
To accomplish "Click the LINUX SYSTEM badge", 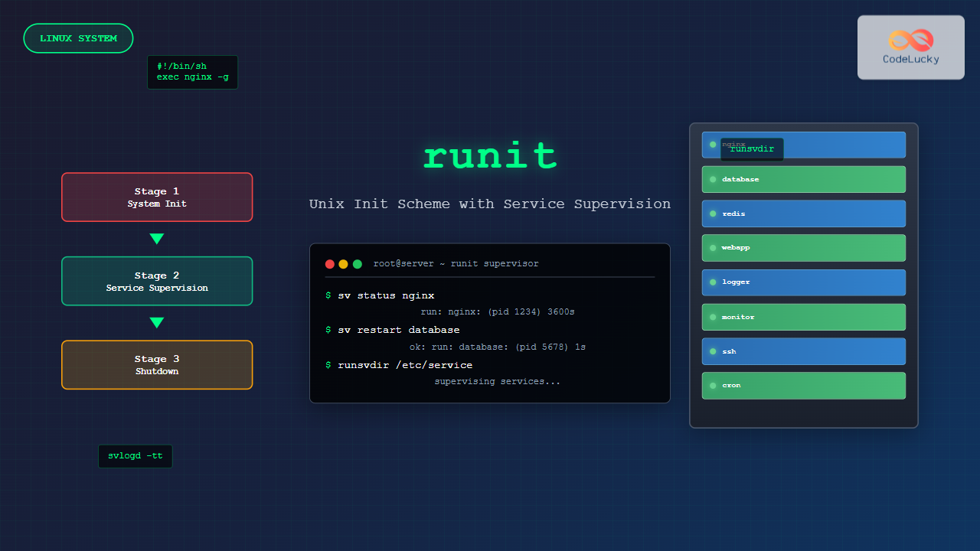I will click(x=78, y=37).
